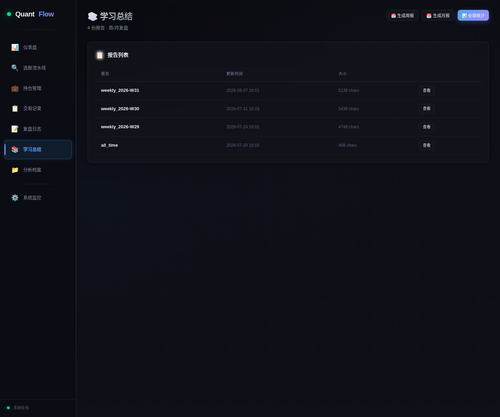Click the weekly_2026-W31 report name

point(120,90)
